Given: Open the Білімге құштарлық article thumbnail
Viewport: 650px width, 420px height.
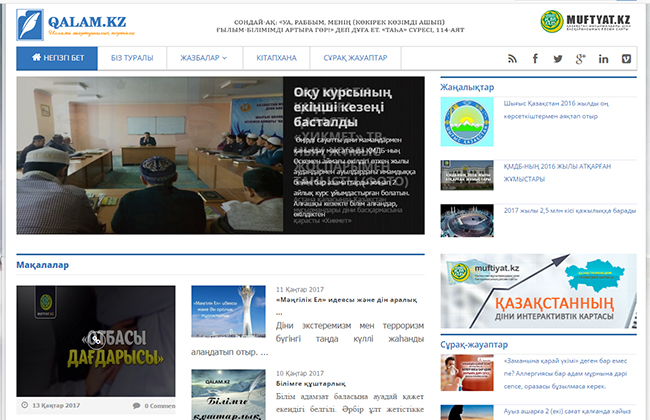Looking at the screenshot, I should 228,394.
